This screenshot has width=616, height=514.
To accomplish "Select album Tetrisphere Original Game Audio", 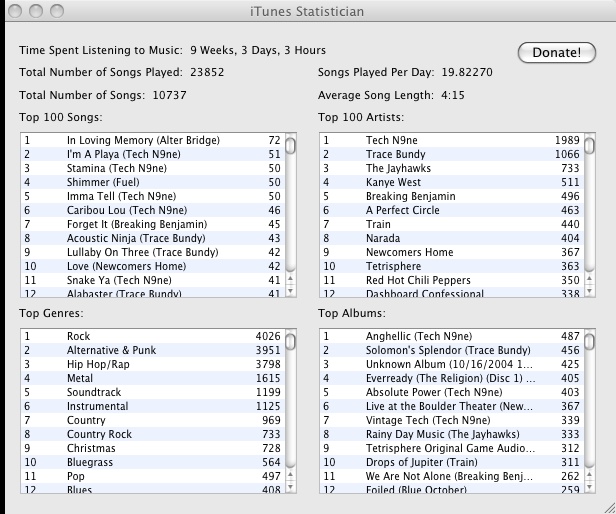I will [x=452, y=448].
